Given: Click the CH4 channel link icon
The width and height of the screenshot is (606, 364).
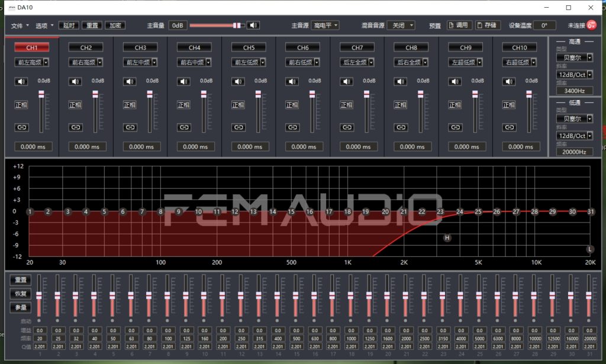Looking at the screenshot, I should coord(185,127).
